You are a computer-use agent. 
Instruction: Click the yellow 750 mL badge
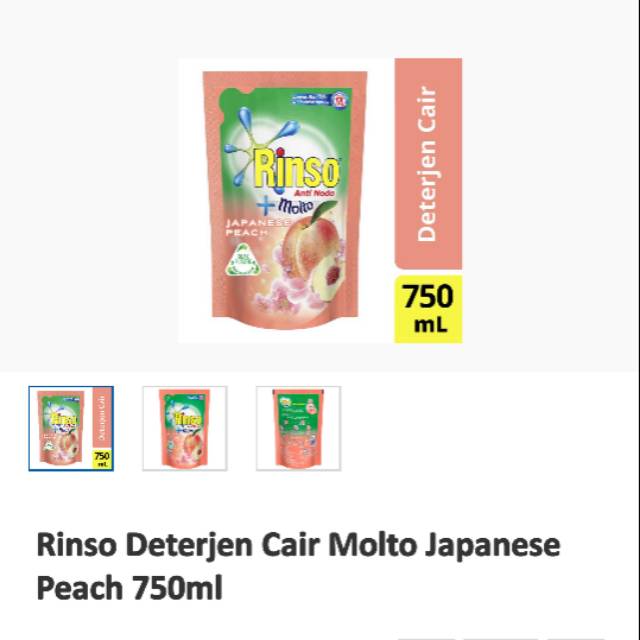428,309
